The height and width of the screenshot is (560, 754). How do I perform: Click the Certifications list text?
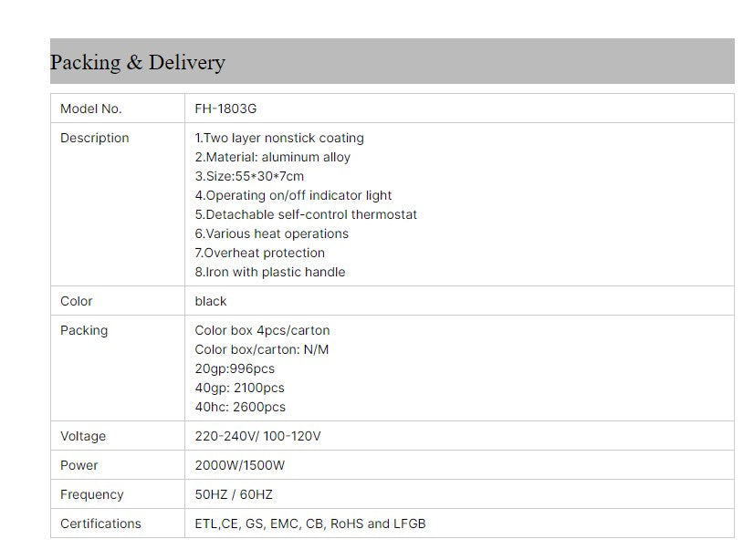coord(310,524)
